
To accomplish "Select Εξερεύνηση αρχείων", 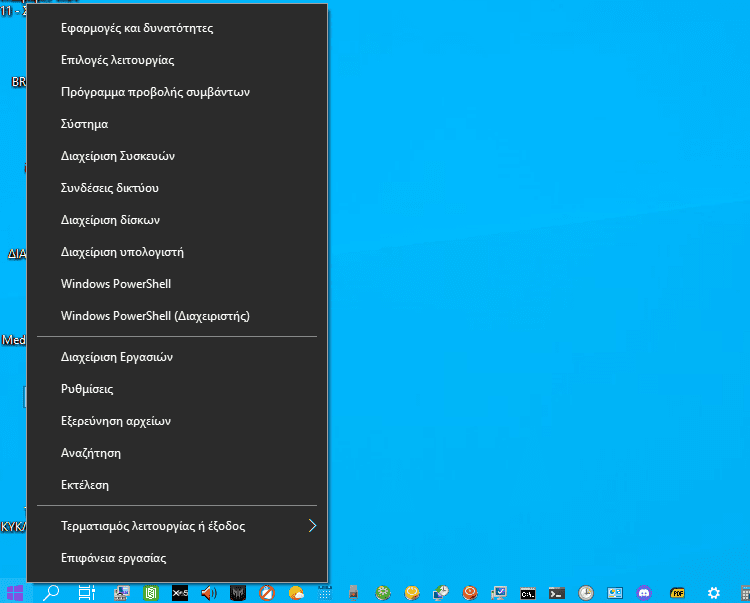I will [116, 421].
